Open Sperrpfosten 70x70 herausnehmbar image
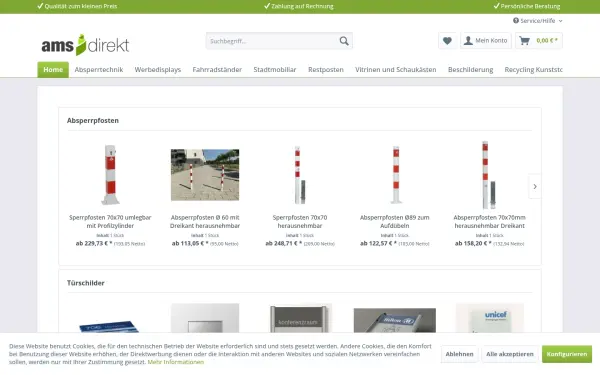The width and height of the screenshot is (600, 375). (300, 175)
